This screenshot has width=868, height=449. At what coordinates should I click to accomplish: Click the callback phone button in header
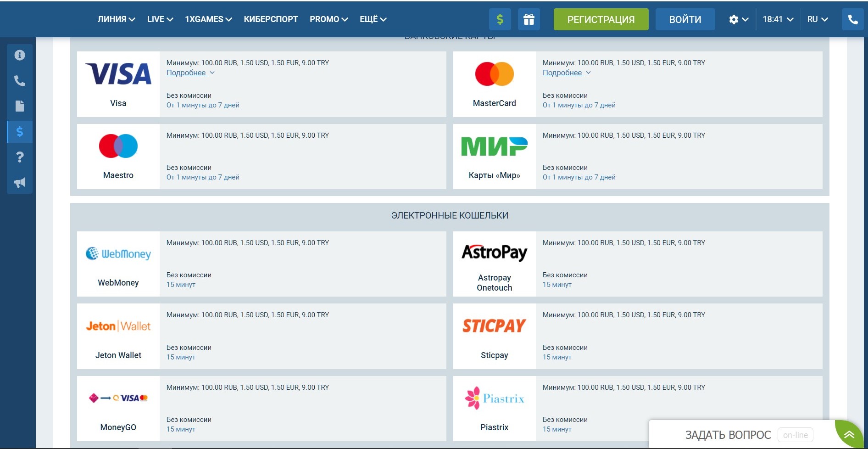853,19
